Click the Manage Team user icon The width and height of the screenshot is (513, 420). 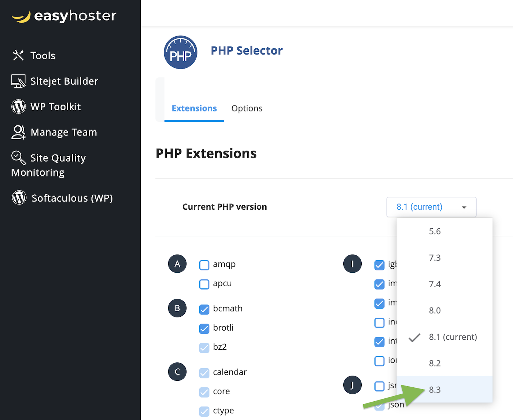pyautogui.click(x=18, y=132)
